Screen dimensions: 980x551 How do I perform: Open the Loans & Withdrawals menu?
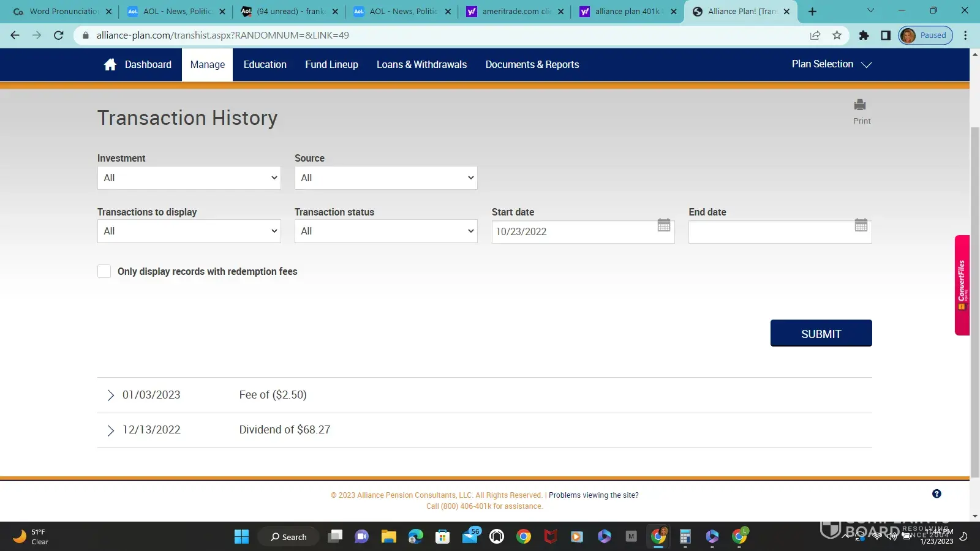click(421, 65)
